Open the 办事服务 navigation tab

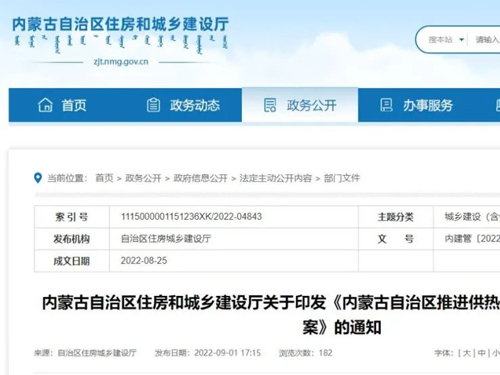pyautogui.click(x=417, y=105)
